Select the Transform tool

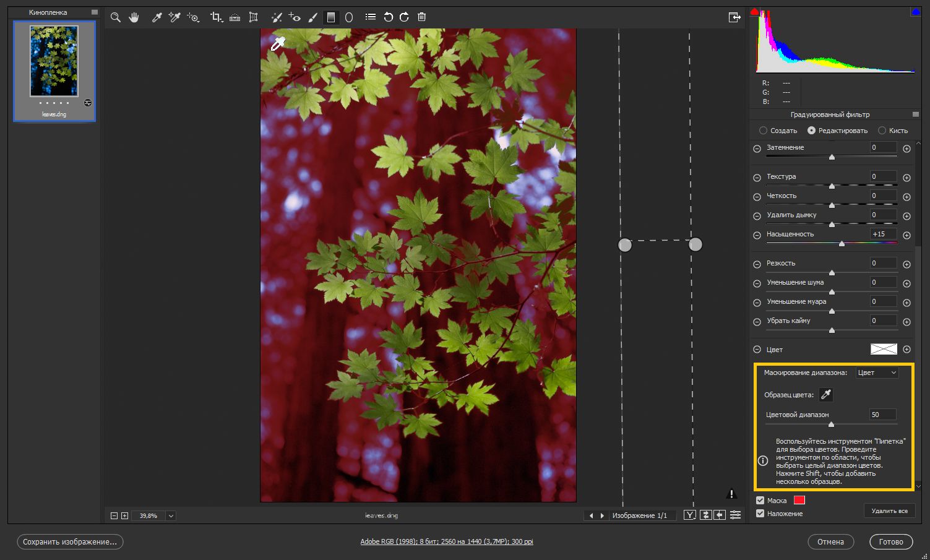[x=253, y=17]
